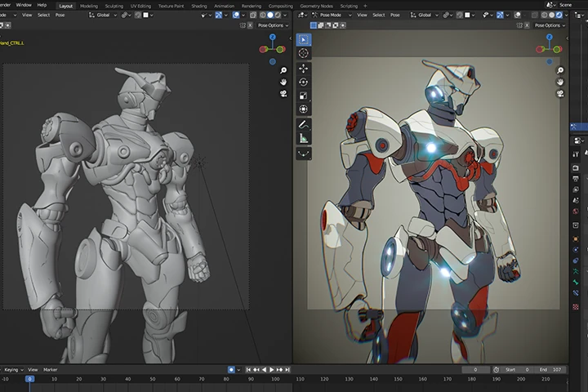This screenshot has height=392, width=588.
Task: Toggle auto keying record button in timeline
Action: pyautogui.click(x=231, y=370)
